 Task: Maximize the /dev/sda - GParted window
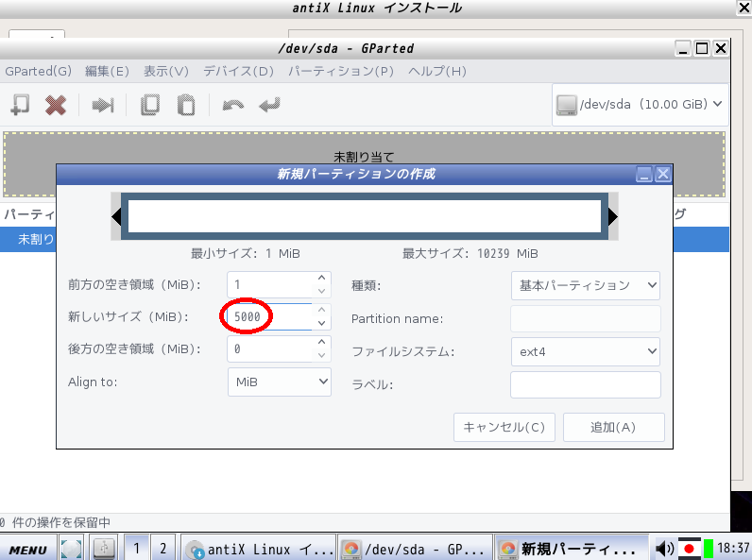coord(702,48)
